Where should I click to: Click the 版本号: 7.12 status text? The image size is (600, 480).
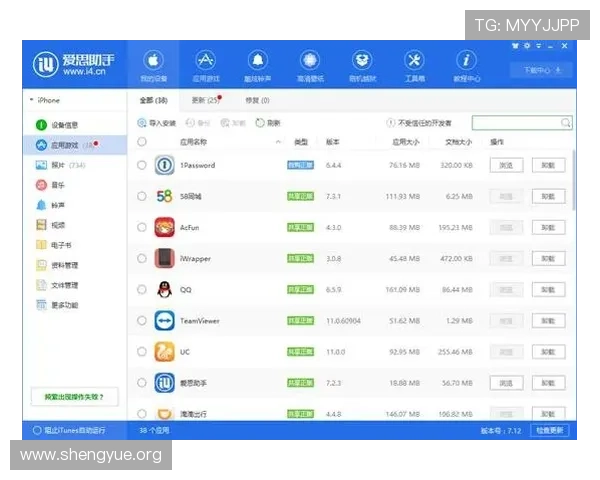coord(501,431)
